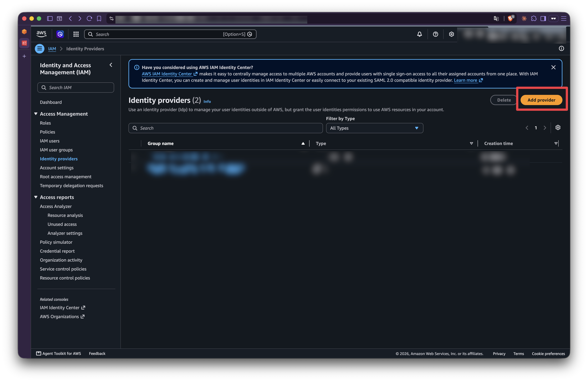Open Roles in the navigation
Screen dimensions: 588x382
(45, 123)
